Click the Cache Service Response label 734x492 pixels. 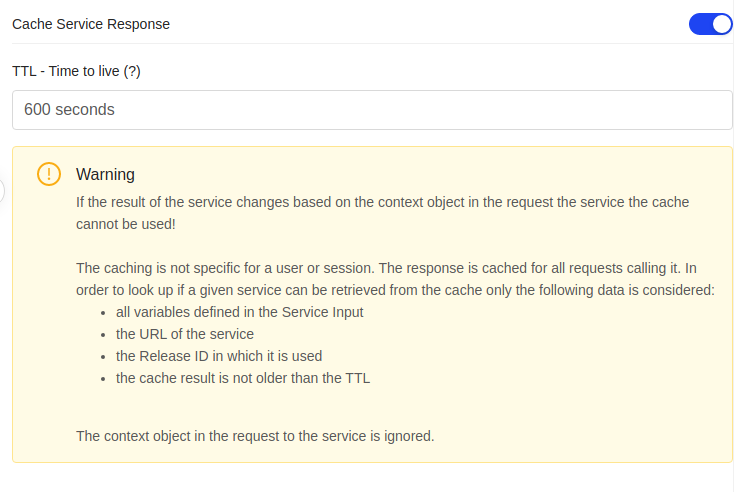91,24
